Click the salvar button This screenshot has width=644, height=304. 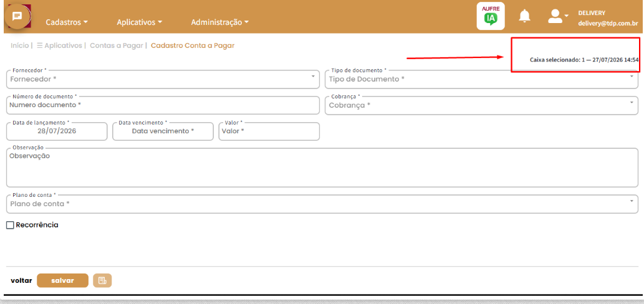(x=62, y=280)
